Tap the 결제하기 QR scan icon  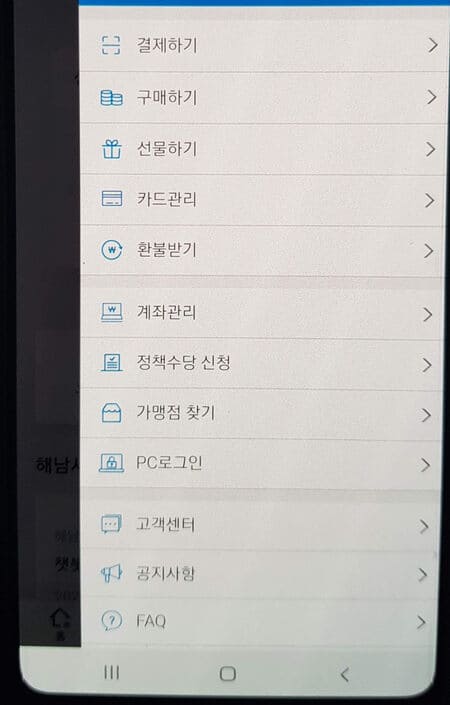[x=111, y=45]
